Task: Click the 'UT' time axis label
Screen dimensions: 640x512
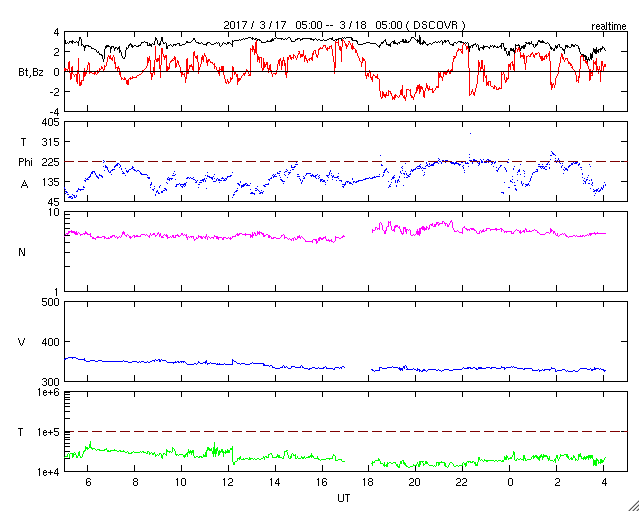Action: point(344,498)
